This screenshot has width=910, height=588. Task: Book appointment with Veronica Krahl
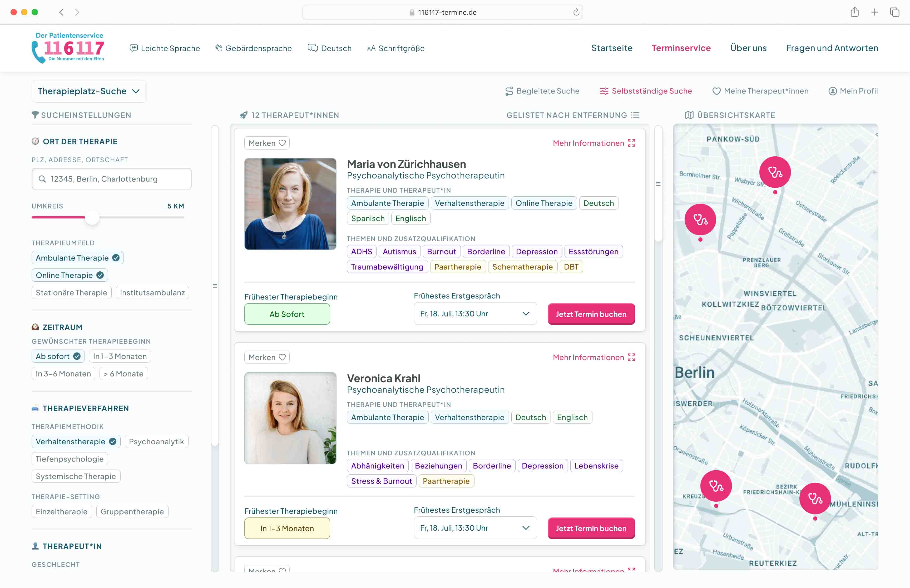(x=591, y=528)
